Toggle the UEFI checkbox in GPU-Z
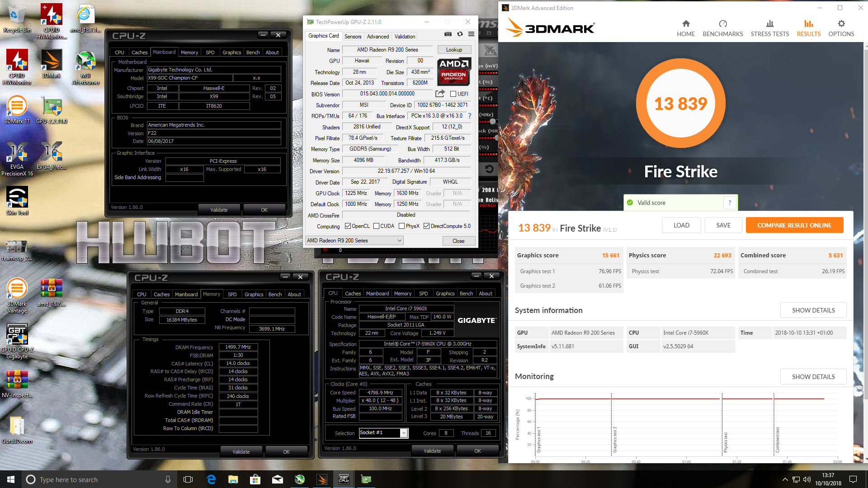 [x=453, y=94]
